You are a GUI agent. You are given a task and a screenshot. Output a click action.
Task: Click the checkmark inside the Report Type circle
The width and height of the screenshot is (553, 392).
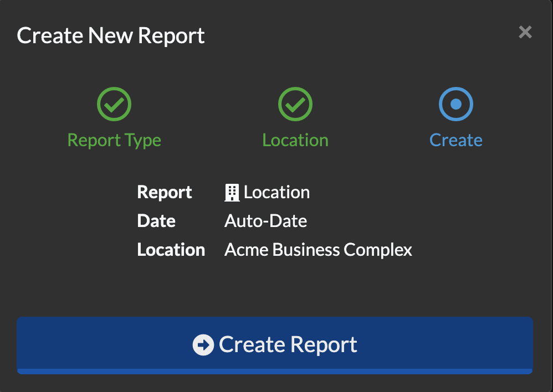(114, 104)
